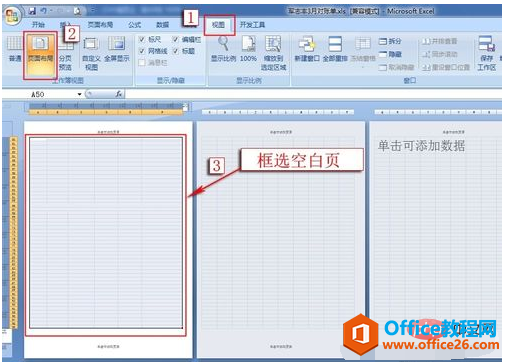This screenshot has width=506, height=362.
Task: Click header area of second page
Action: click(x=281, y=132)
